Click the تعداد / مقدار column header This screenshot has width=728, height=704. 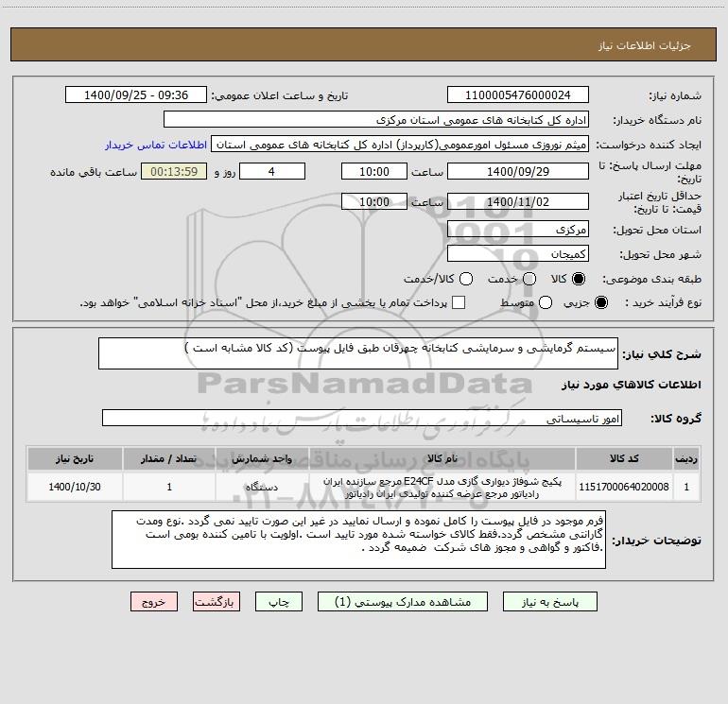[x=169, y=458]
